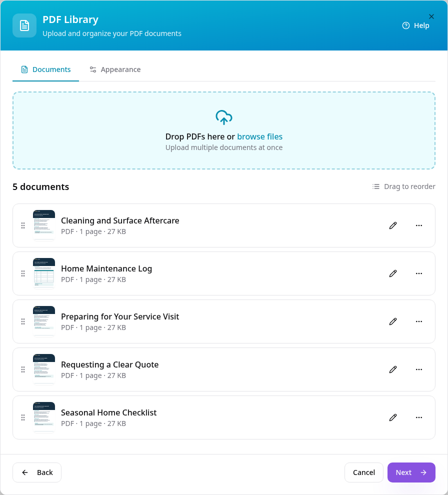This screenshot has width=448, height=495.
Task: Click the drag handle for Cleaning and Surface Aftercare
Action: (x=23, y=225)
